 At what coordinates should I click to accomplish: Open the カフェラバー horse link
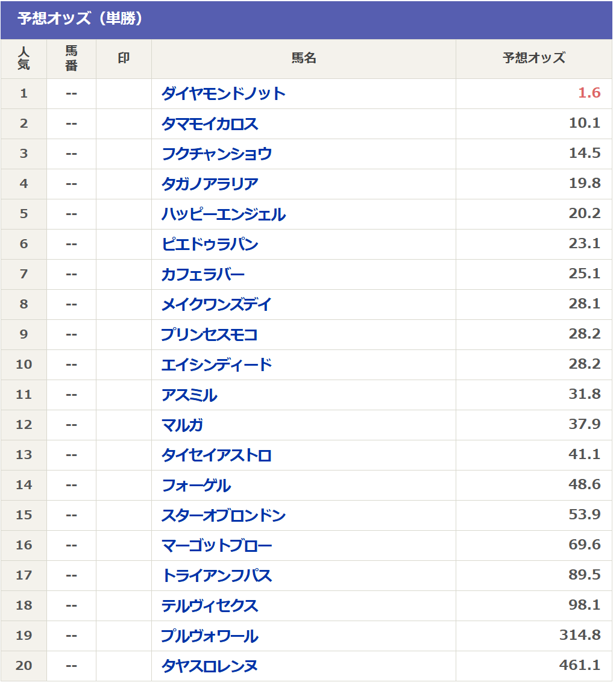coord(203,274)
